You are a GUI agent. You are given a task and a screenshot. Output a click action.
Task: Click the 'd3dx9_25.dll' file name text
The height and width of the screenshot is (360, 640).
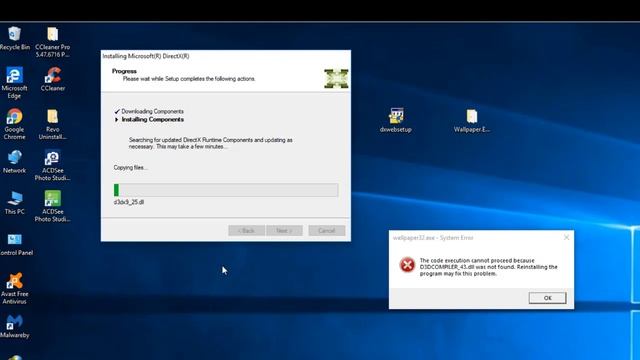coord(129,202)
